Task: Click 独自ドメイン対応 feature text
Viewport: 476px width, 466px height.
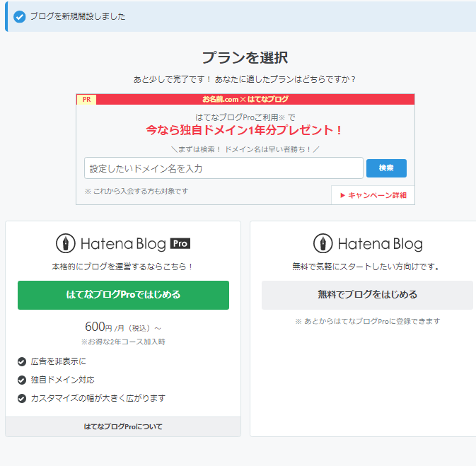Action: [x=62, y=380]
